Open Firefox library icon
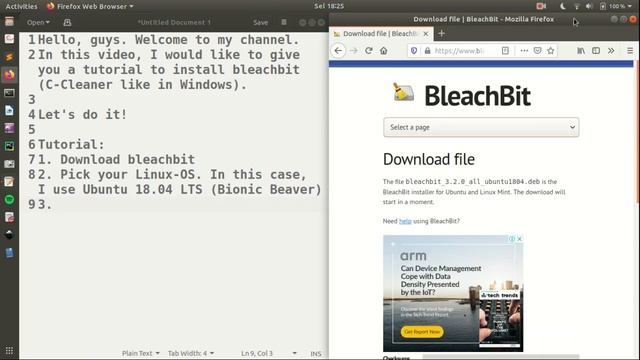 tap(581, 51)
